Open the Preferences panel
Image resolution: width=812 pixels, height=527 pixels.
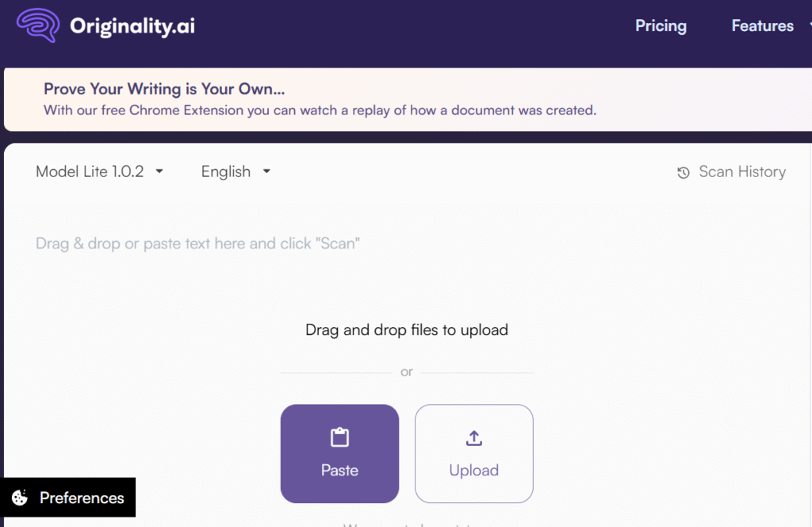pos(67,498)
